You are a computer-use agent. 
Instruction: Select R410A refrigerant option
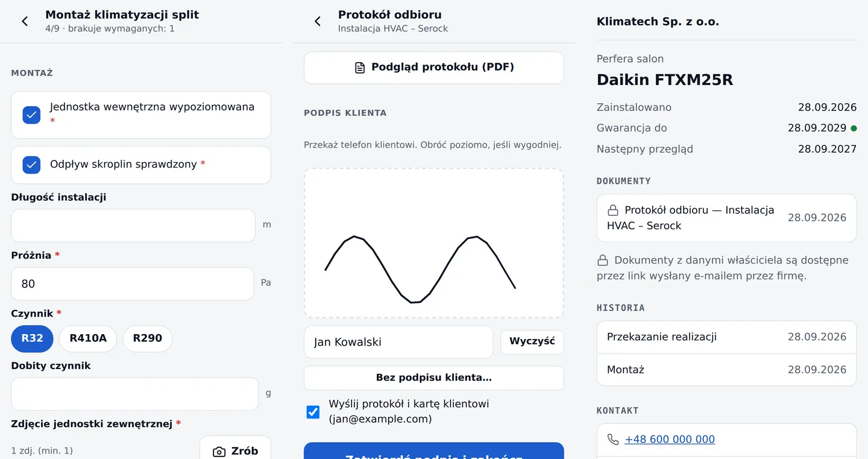pyautogui.click(x=88, y=338)
